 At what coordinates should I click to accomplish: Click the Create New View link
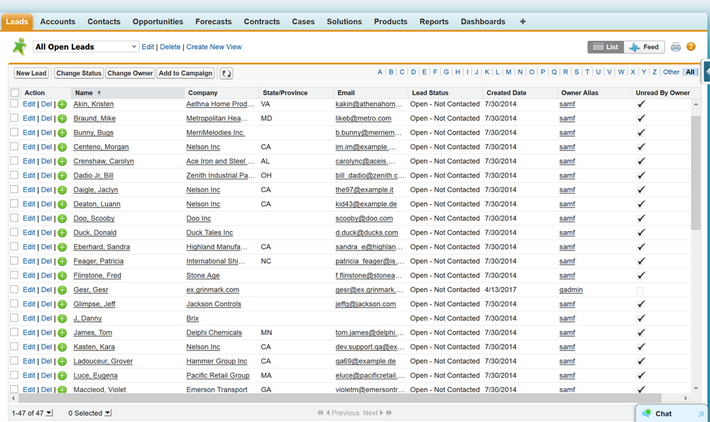214,47
